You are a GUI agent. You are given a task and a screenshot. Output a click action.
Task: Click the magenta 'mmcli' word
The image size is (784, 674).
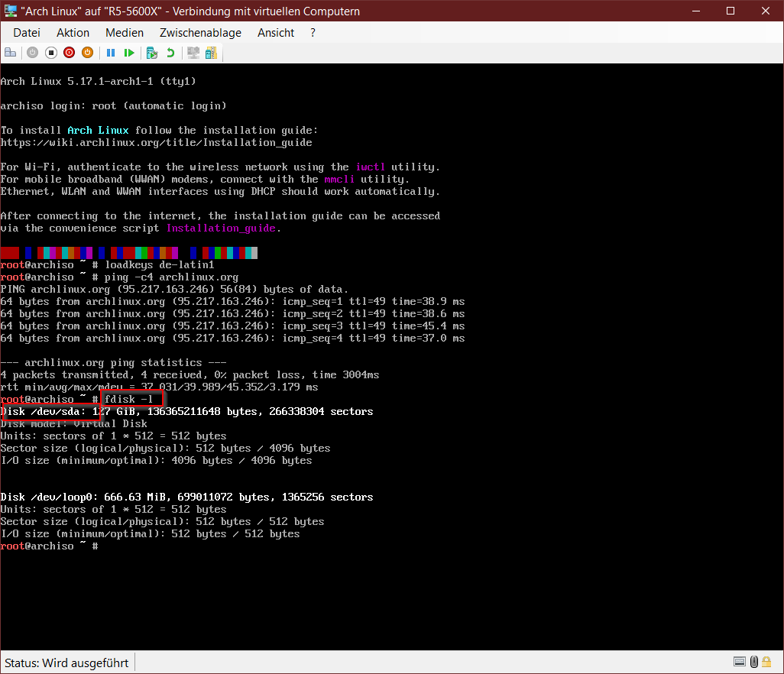[x=339, y=179]
